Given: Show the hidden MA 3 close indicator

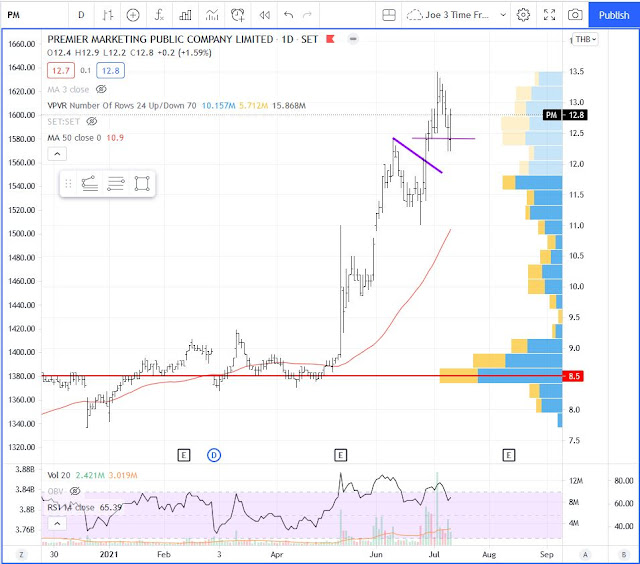Looking at the screenshot, I should pos(101,89).
